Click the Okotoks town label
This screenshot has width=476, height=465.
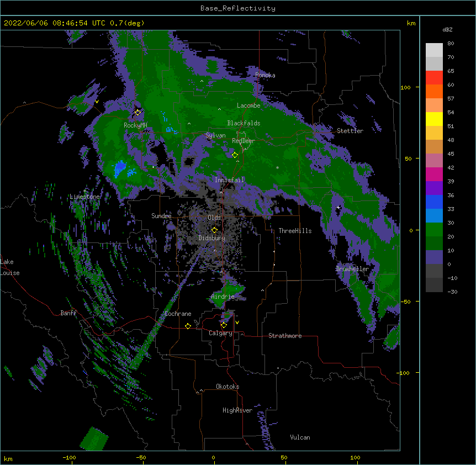coord(228,387)
